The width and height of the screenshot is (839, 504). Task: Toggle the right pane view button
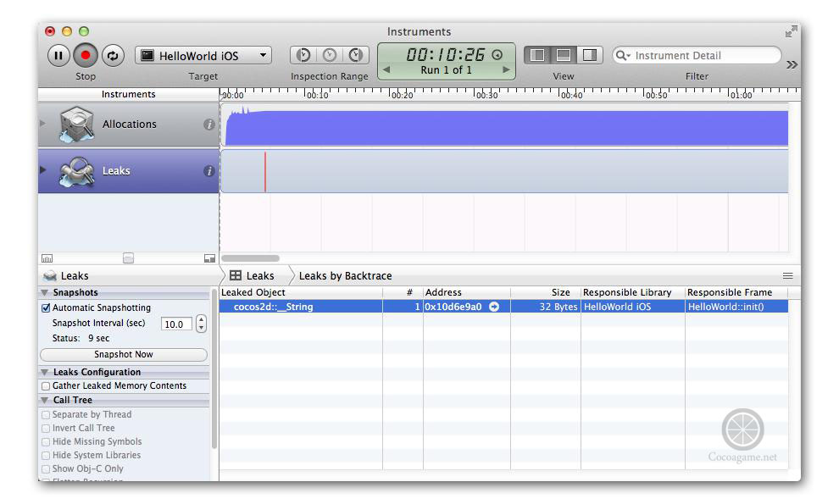[x=590, y=55]
